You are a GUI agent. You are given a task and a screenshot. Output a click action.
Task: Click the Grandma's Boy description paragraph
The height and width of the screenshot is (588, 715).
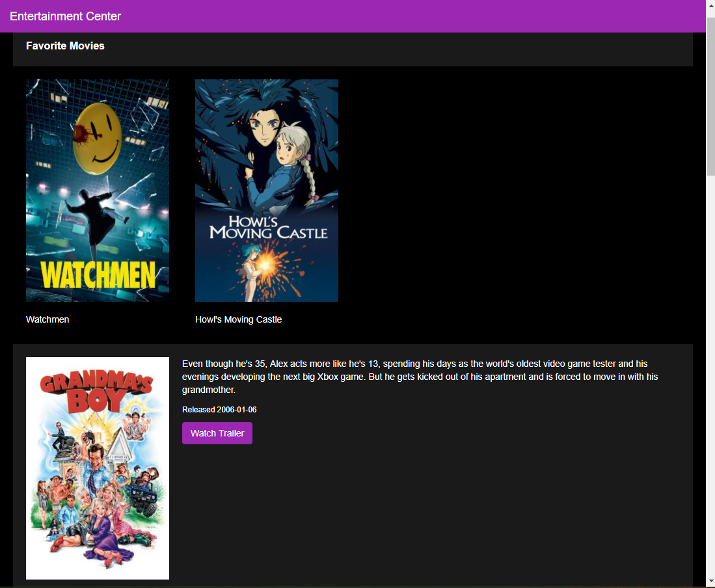click(x=420, y=377)
